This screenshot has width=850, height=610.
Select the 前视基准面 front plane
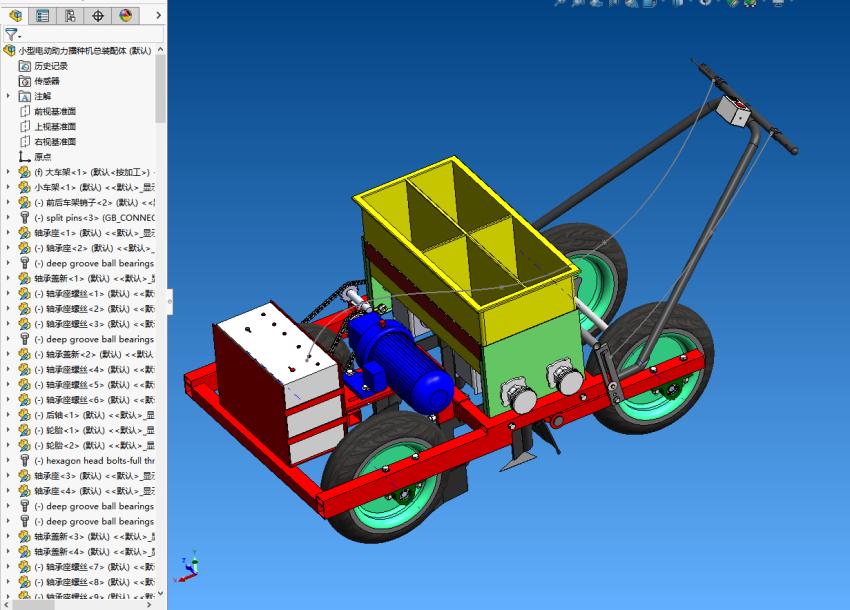point(55,111)
